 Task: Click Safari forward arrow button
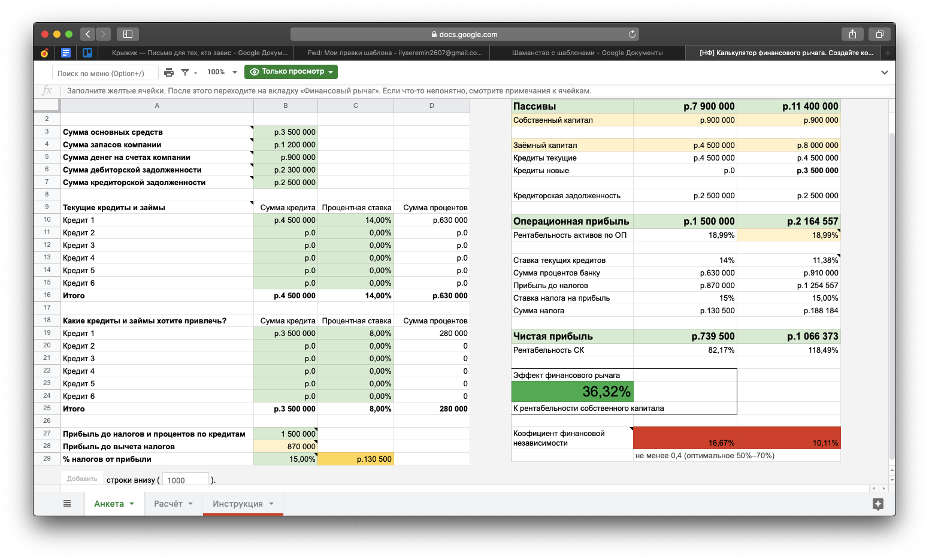coord(104,34)
